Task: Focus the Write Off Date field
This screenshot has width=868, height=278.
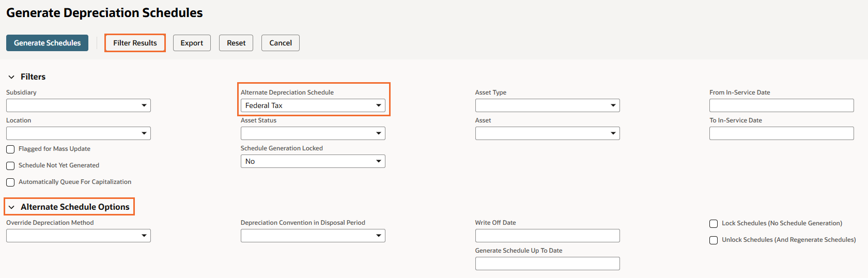Action: [547, 236]
